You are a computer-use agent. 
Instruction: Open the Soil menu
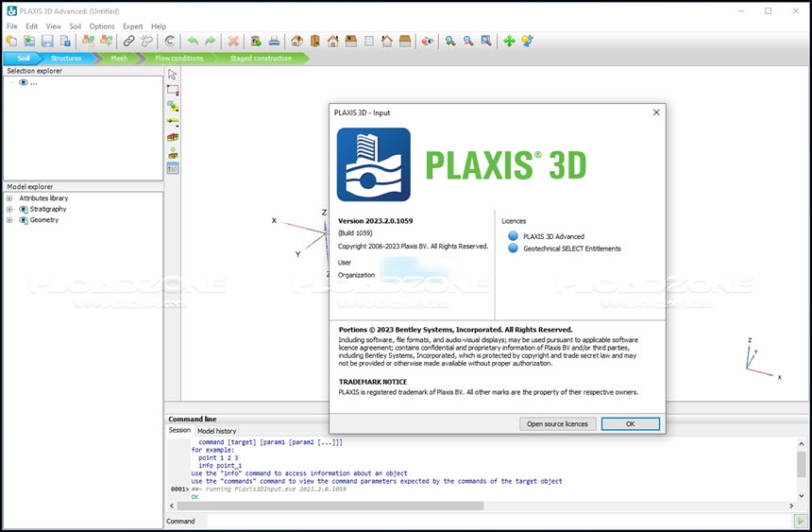(76, 26)
